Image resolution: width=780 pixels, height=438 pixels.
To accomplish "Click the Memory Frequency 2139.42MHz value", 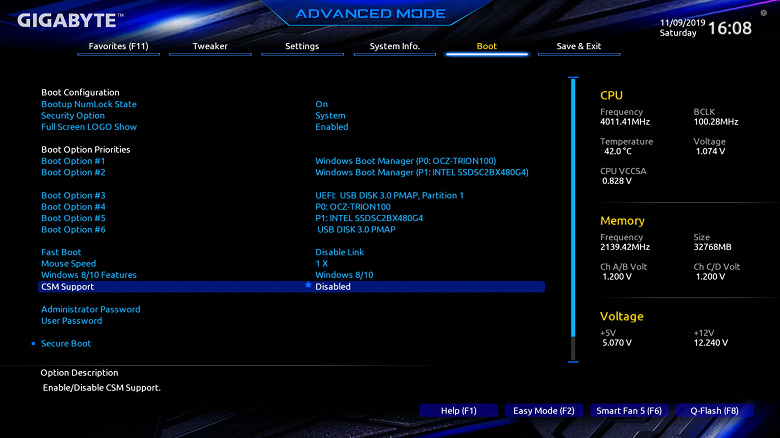I will [x=625, y=247].
